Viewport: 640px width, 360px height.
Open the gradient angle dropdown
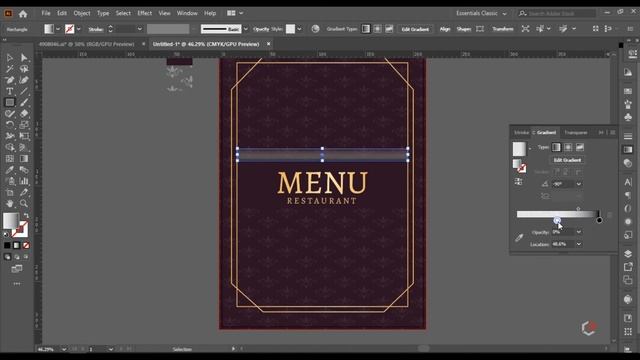click(578, 184)
